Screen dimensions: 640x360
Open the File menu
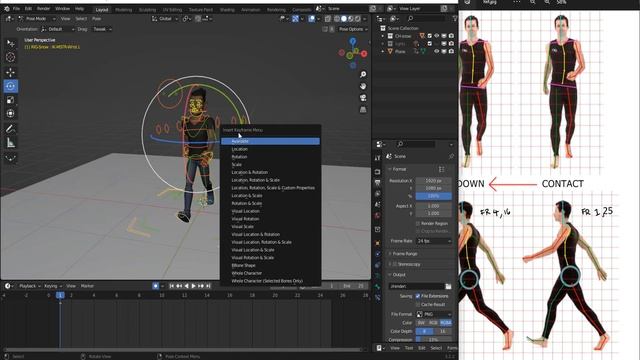point(16,9)
